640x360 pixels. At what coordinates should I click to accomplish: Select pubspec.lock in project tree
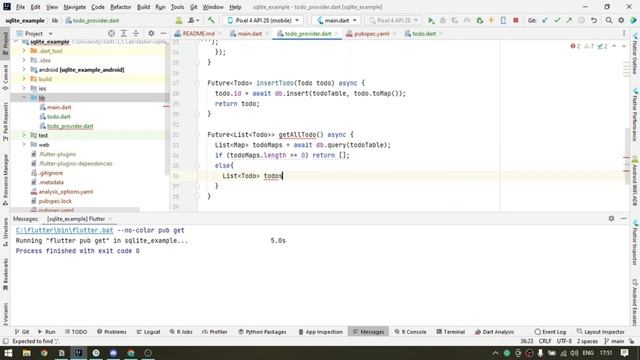[55, 201]
